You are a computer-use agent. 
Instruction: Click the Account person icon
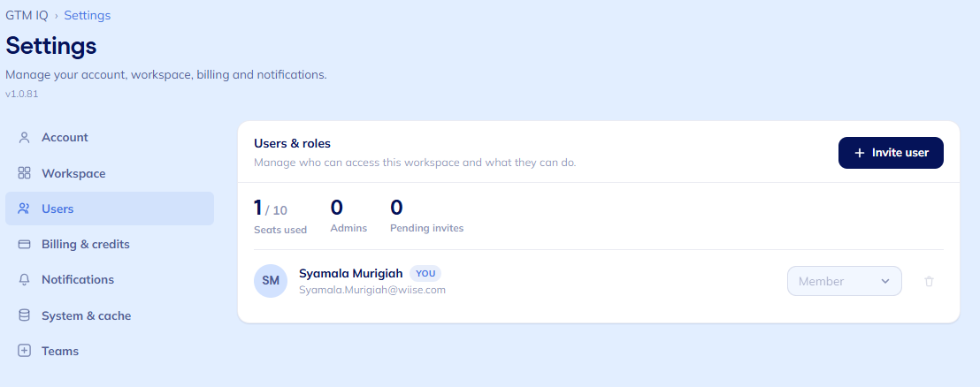point(25,137)
